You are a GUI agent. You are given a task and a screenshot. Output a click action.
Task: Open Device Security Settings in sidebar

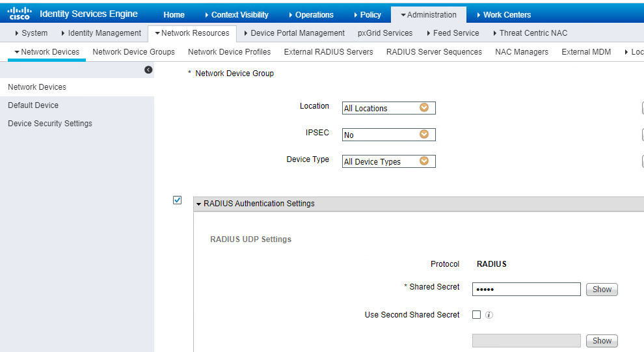50,124
